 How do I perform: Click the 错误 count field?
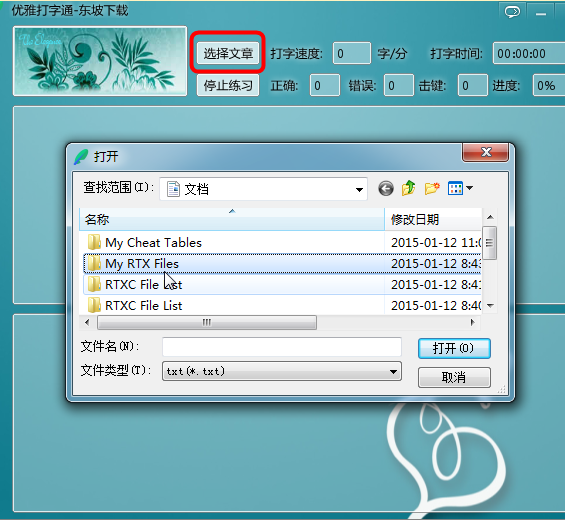tap(399, 85)
